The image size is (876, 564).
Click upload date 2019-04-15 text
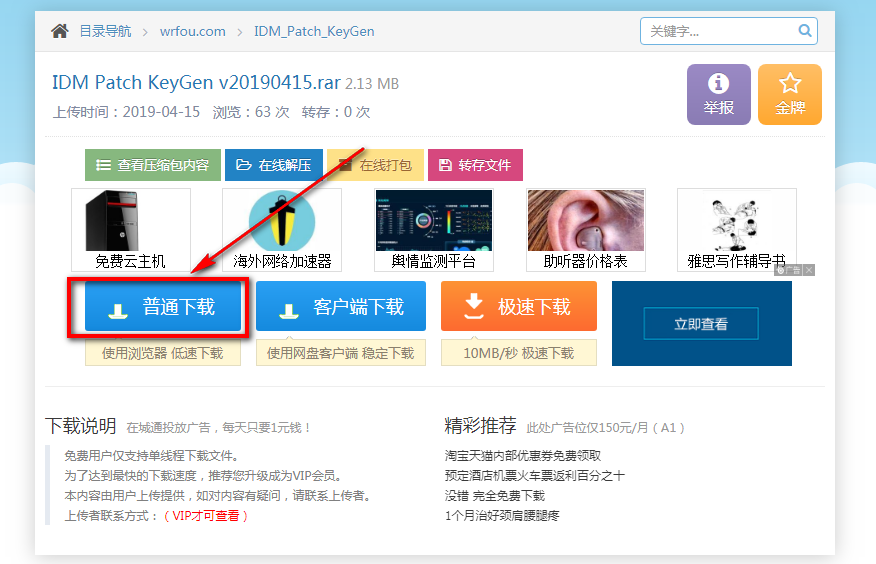pos(161,112)
